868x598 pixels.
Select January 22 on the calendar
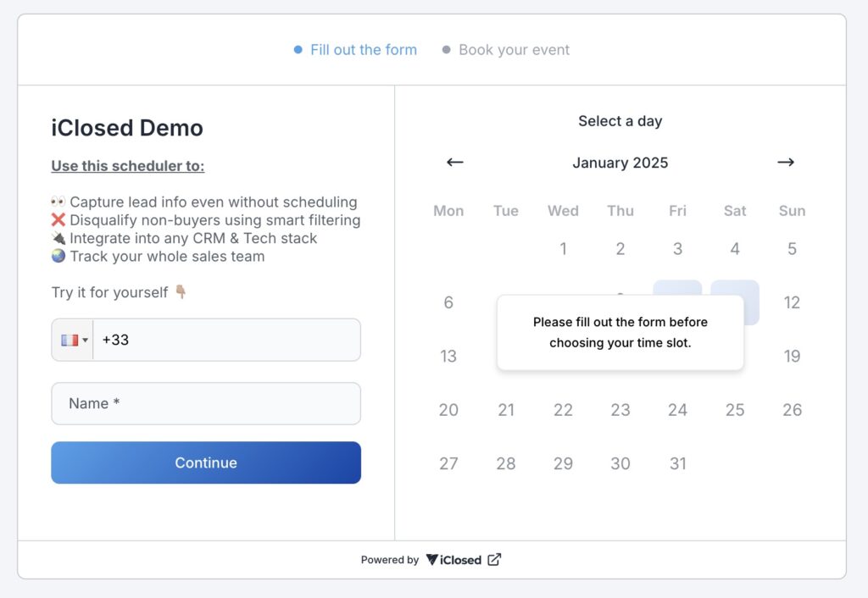(x=563, y=409)
